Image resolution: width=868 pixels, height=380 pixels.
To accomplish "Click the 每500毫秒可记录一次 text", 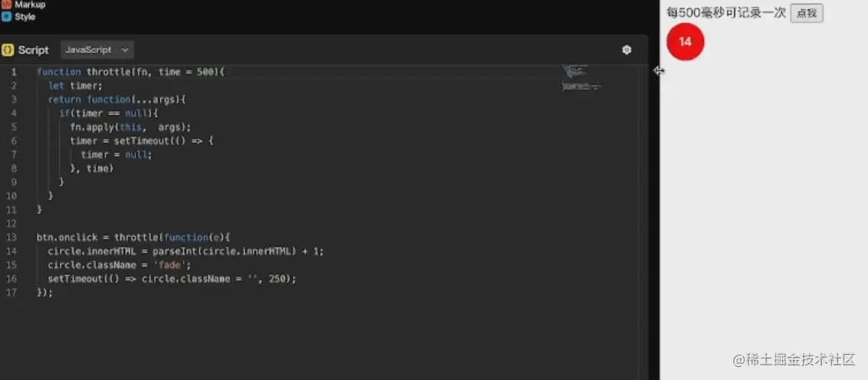I will click(726, 13).
